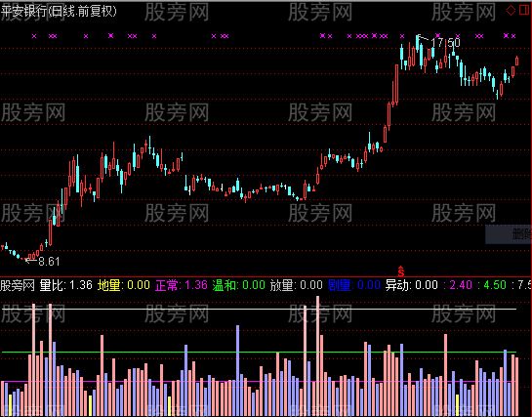Select the magenta horizontal threshold line
532x417 pixels.
pos(260,382)
